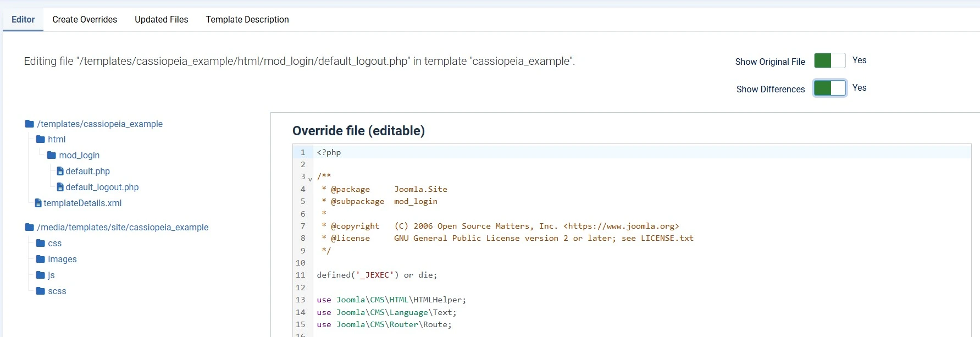
Task: Expand the css folder label
Action: (x=55, y=243)
